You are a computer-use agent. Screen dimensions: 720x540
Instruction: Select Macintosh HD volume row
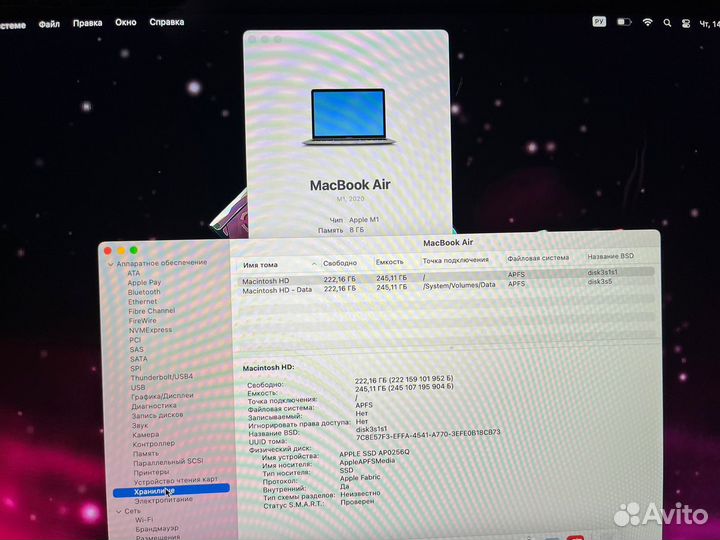click(445, 276)
